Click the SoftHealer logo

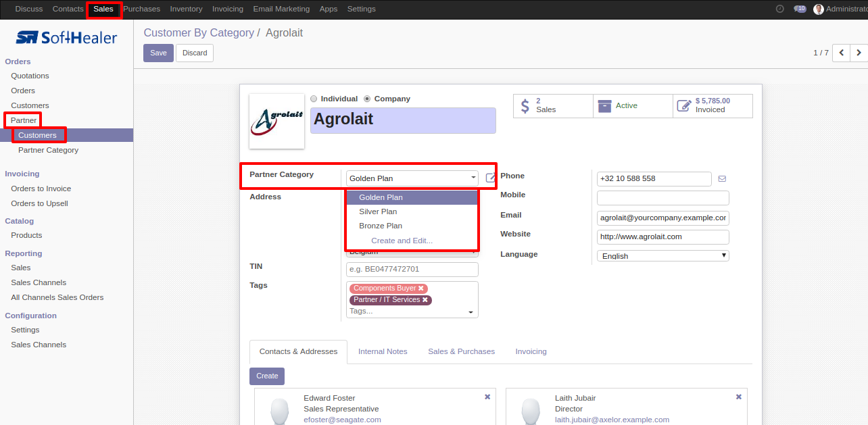click(66, 37)
